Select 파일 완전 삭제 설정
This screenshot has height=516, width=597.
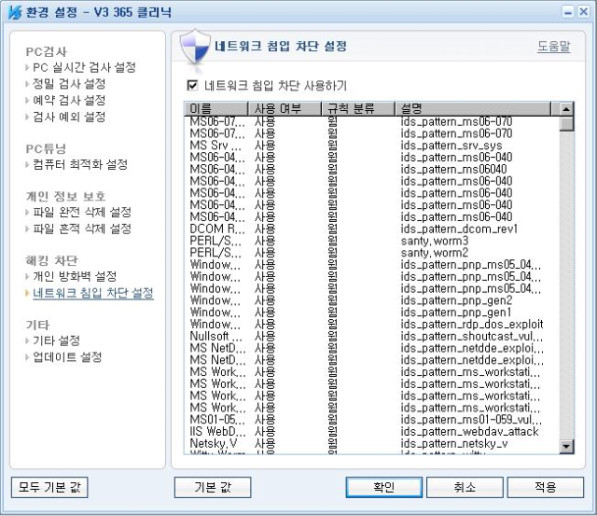(x=82, y=212)
